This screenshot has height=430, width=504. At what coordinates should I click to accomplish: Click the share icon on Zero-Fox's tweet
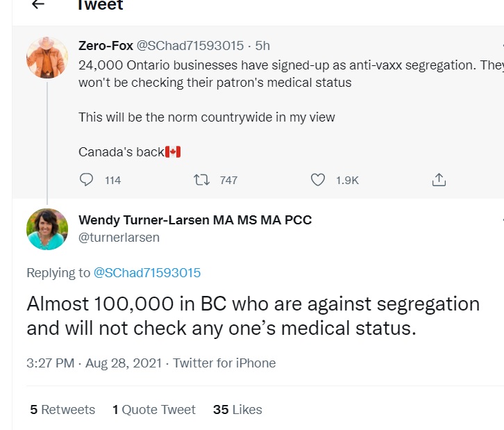[x=438, y=180]
